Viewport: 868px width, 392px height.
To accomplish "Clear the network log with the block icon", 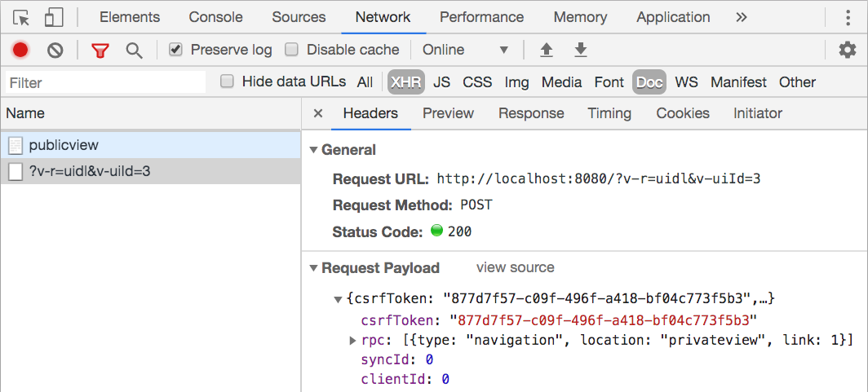I will pyautogui.click(x=55, y=51).
